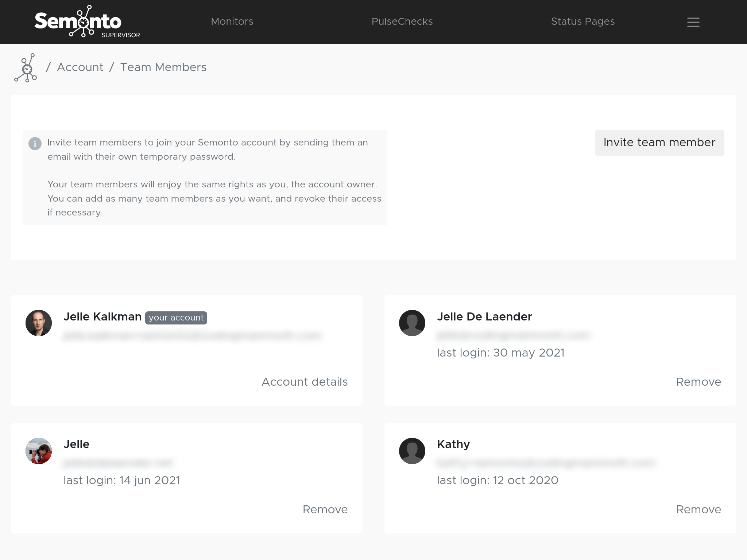
Task: Remove Kathy from team members
Action: [698, 509]
